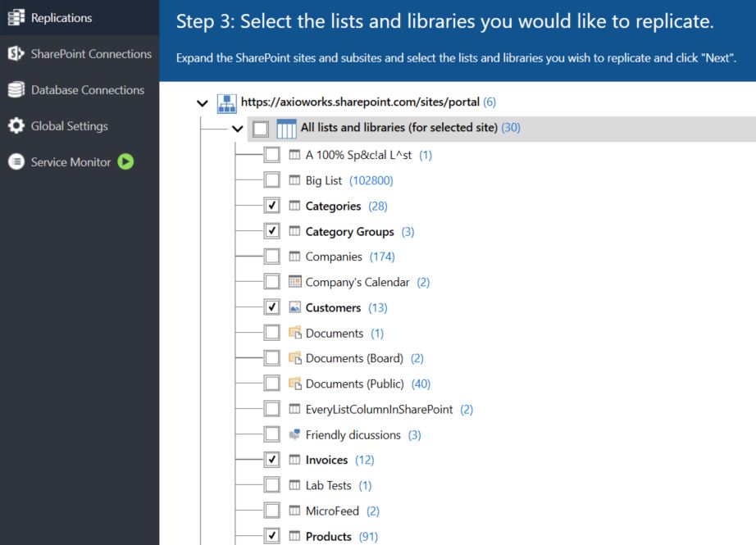Open Global Settings from the sidebar
The height and width of the screenshot is (545, 756).
[69, 126]
